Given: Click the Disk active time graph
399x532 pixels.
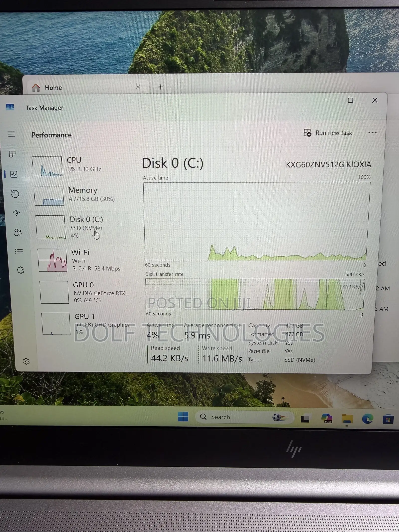Looking at the screenshot, I should 256,221.
